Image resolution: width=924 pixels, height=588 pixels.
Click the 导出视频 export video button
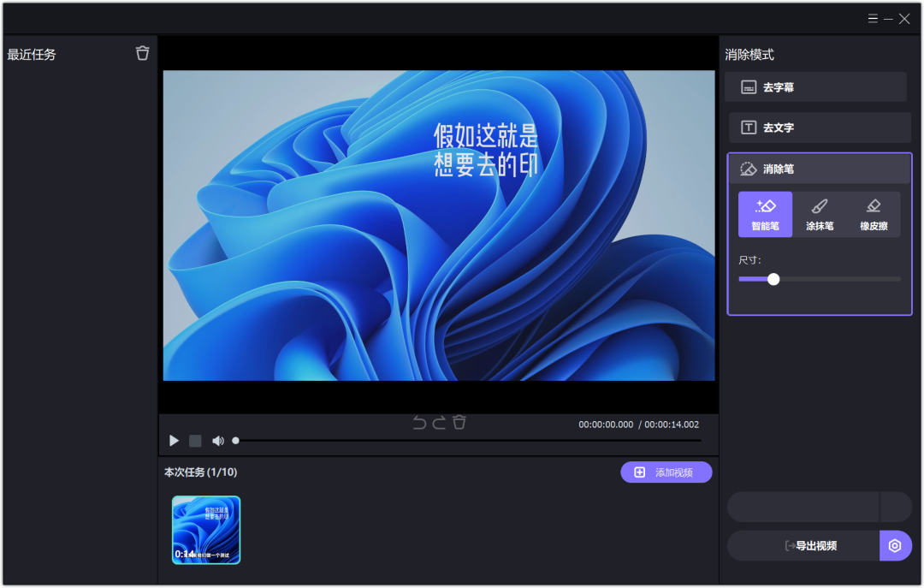pos(803,545)
